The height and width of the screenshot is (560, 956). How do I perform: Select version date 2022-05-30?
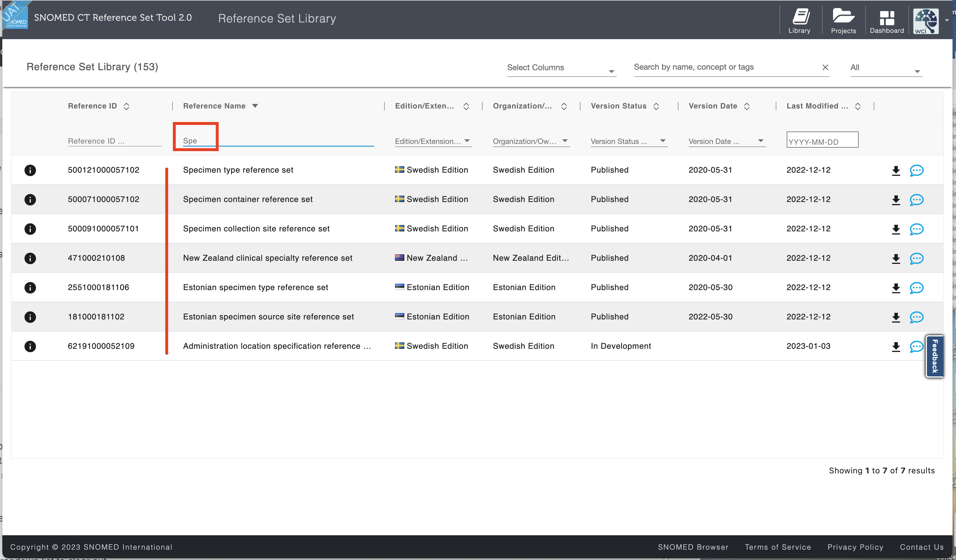pos(710,317)
